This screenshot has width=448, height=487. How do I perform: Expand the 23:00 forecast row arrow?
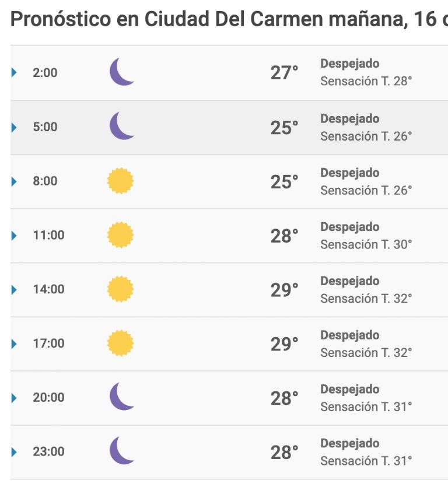point(13,452)
